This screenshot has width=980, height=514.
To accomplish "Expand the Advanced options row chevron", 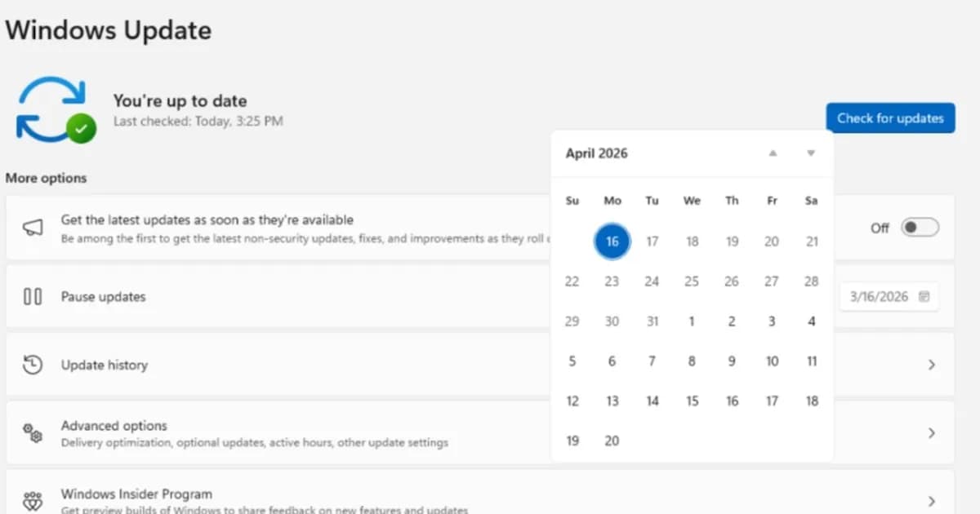I will [932, 433].
